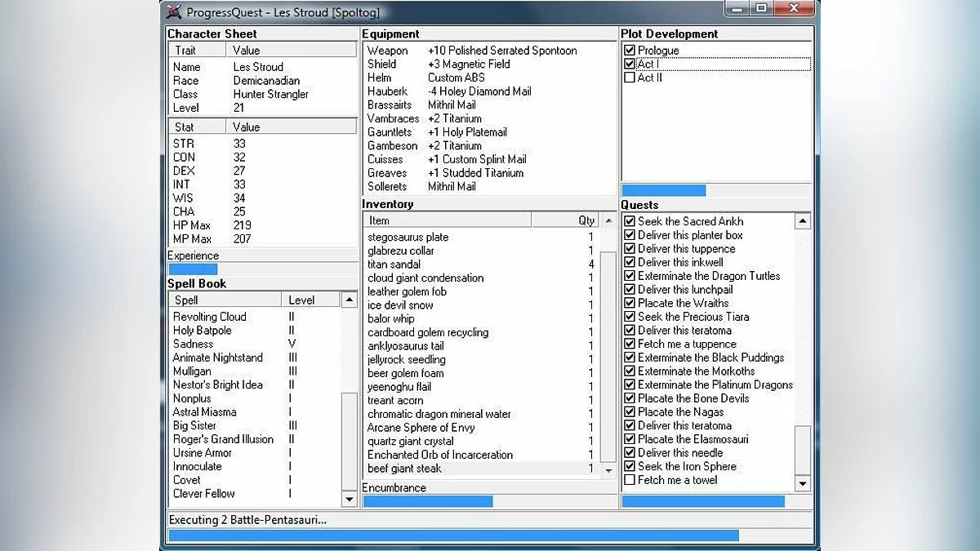Maximize the ProgressQuest window
The height and width of the screenshot is (551, 980).
coord(761,7)
